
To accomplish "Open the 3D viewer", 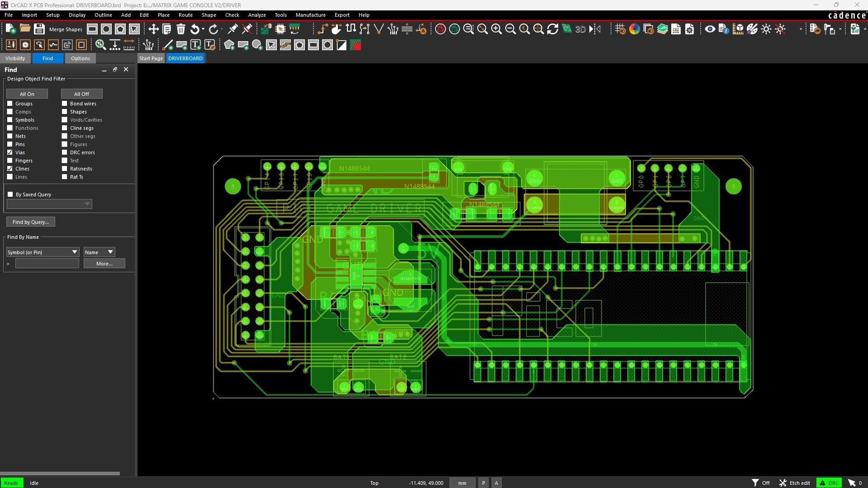I will [x=580, y=29].
